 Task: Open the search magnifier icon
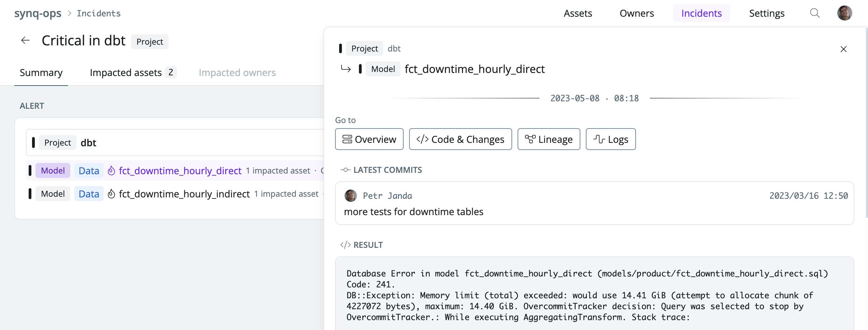[x=815, y=13]
